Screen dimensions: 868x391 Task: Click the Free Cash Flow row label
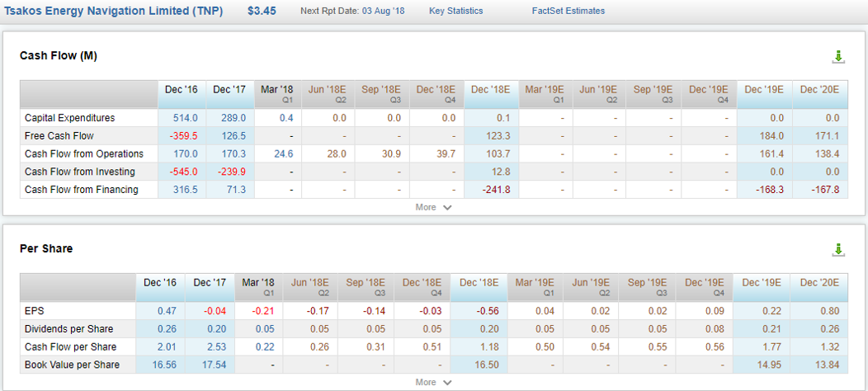point(59,135)
